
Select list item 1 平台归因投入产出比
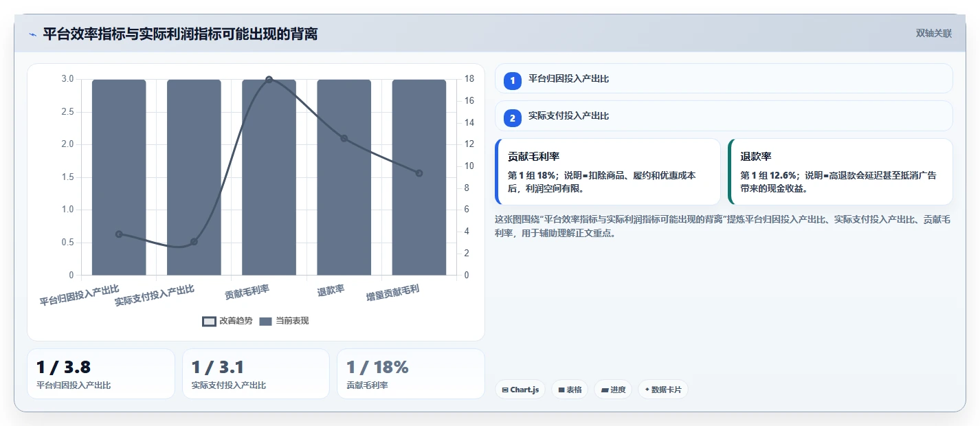[x=724, y=78]
